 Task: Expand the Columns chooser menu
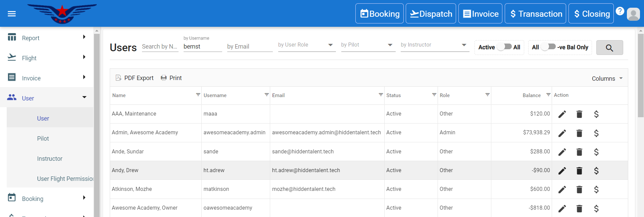(607, 78)
